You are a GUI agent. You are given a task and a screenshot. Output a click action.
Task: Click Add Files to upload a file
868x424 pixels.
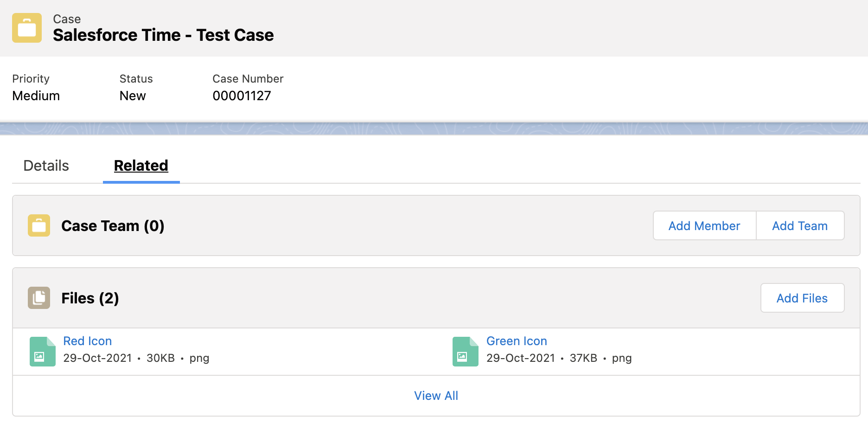[802, 298]
